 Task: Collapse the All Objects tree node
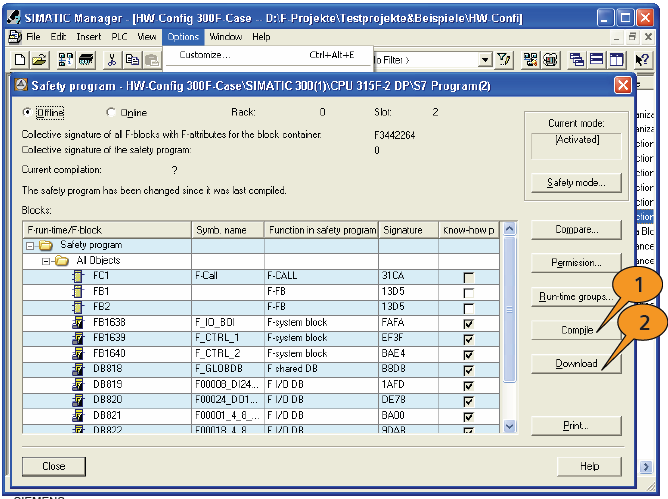[46, 261]
